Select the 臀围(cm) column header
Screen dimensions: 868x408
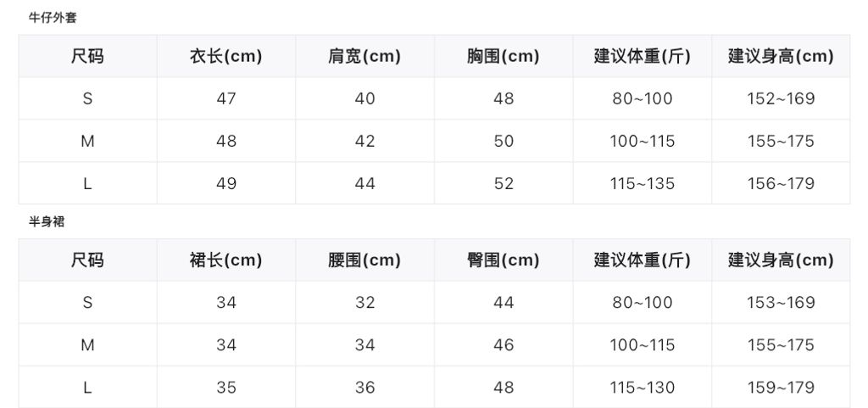(x=504, y=260)
